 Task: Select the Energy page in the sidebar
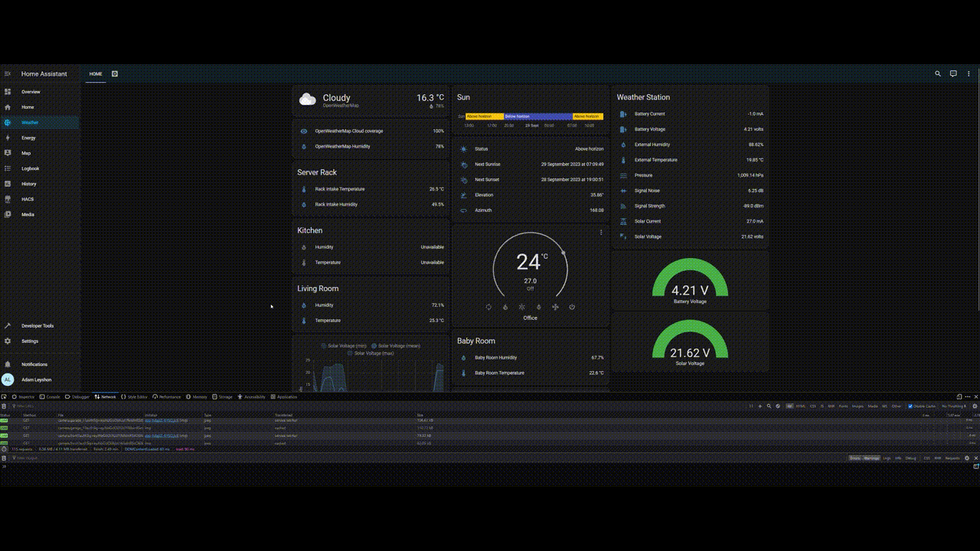28,138
